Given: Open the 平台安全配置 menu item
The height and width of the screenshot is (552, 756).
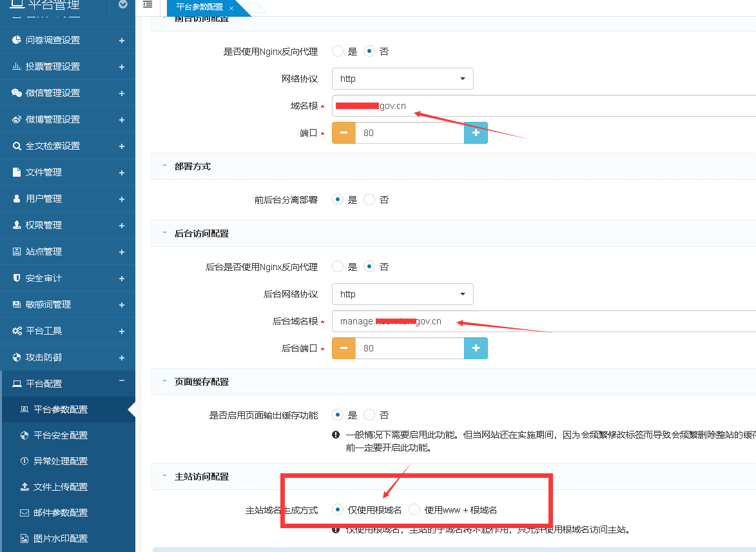Looking at the screenshot, I should tap(61, 435).
